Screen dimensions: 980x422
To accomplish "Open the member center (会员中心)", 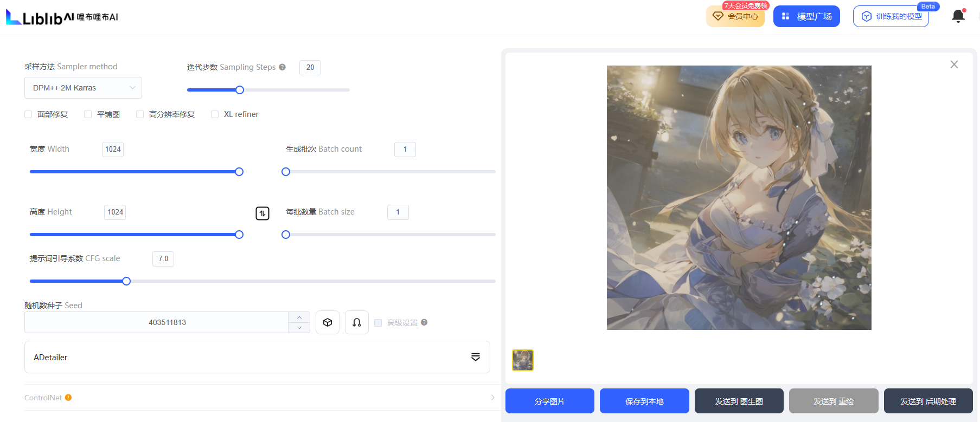I will tap(735, 16).
